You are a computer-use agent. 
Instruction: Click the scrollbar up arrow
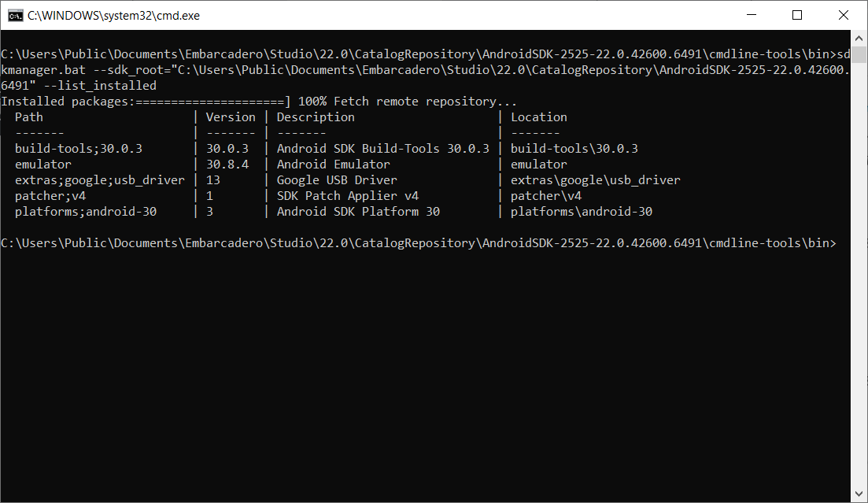860,37
